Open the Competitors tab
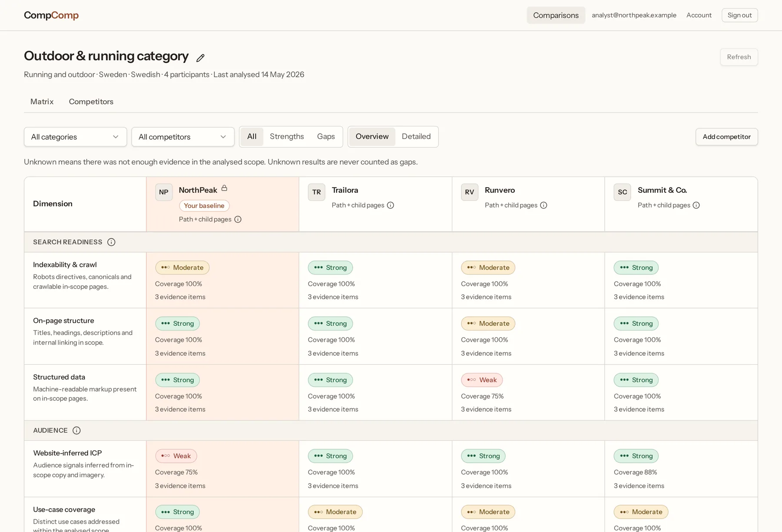Image resolution: width=782 pixels, height=532 pixels. click(91, 102)
